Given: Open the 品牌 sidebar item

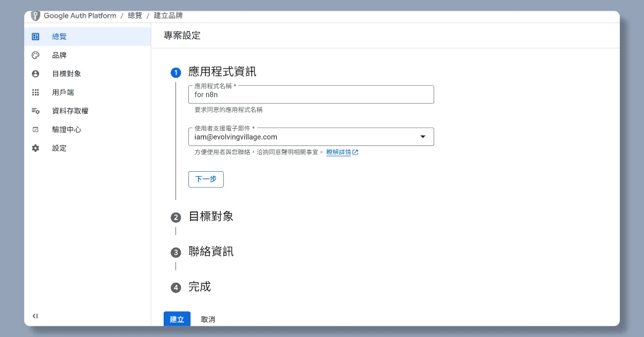Looking at the screenshot, I should pos(87,55).
